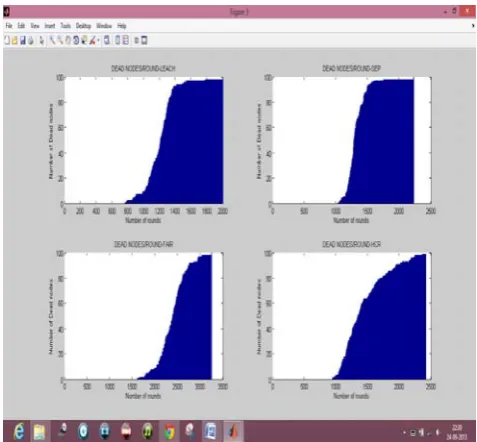Open the Edit menu
The height and width of the screenshot is (442, 477).
[21, 26]
